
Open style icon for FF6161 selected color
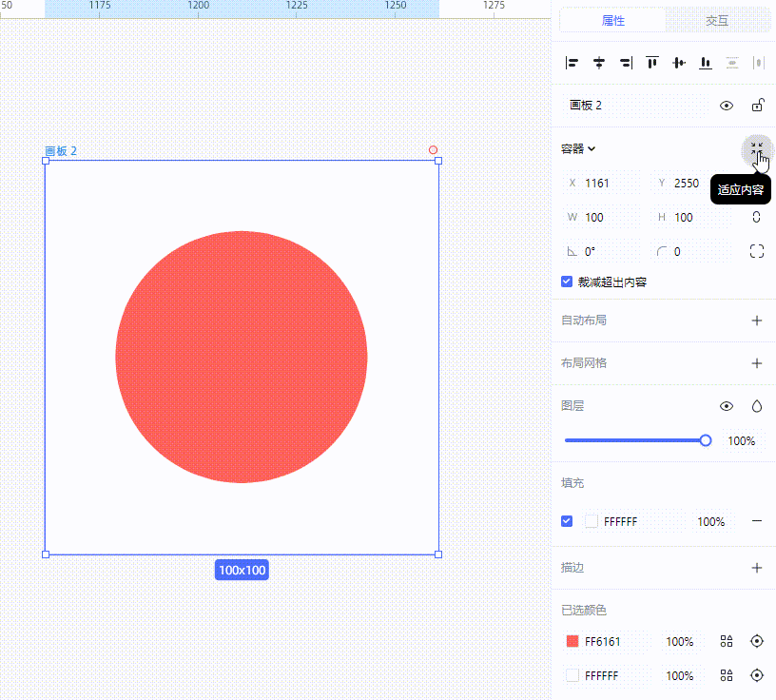click(x=727, y=642)
